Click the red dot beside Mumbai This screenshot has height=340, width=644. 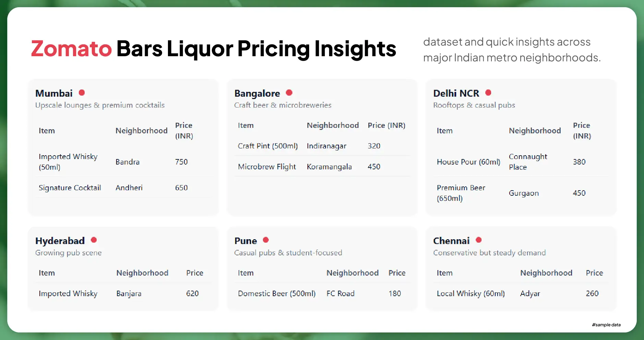[x=82, y=93]
